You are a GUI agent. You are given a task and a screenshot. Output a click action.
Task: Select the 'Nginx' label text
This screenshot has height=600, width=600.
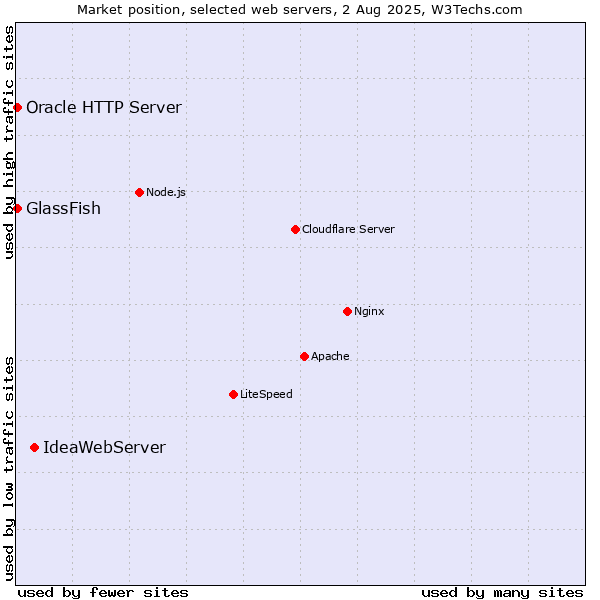369,311
